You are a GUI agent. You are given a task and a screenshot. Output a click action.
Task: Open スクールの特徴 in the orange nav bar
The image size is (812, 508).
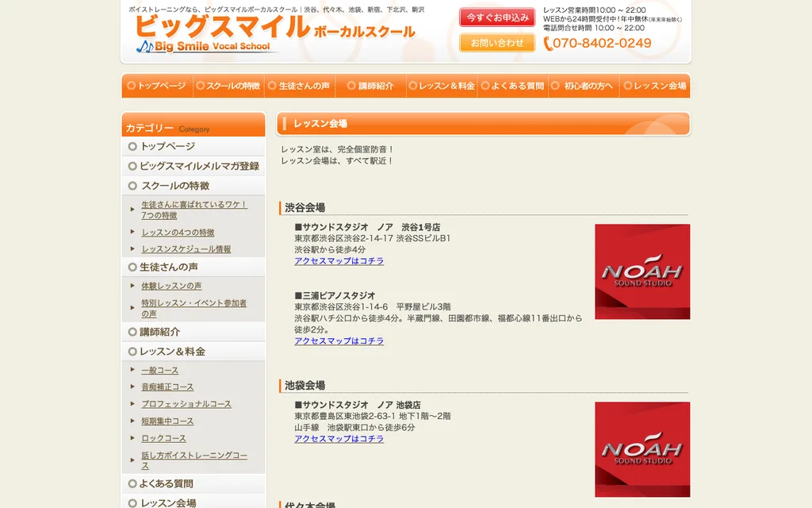click(228, 86)
